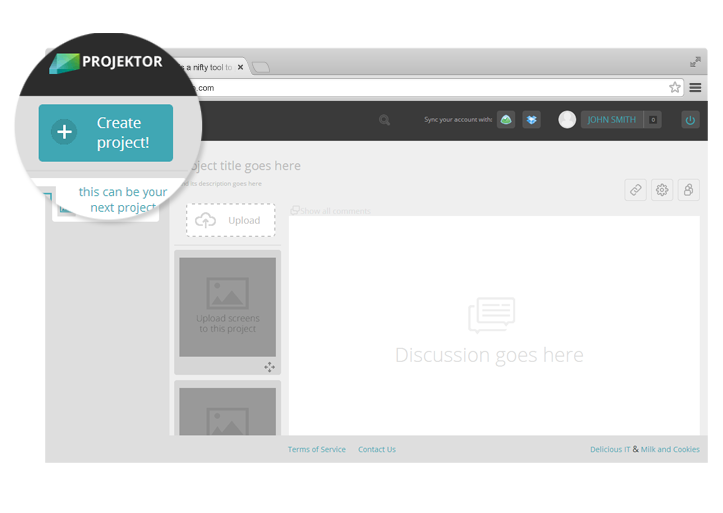The height and width of the screenshot is (513, 723).
Task: Open project lock permissions icon
Action: (x=688, y=190)
